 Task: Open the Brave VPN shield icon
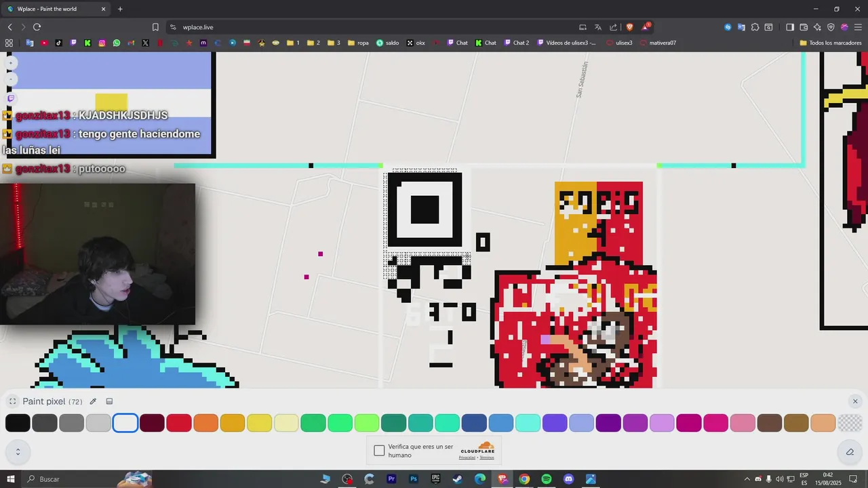click(x=831, y=27)
